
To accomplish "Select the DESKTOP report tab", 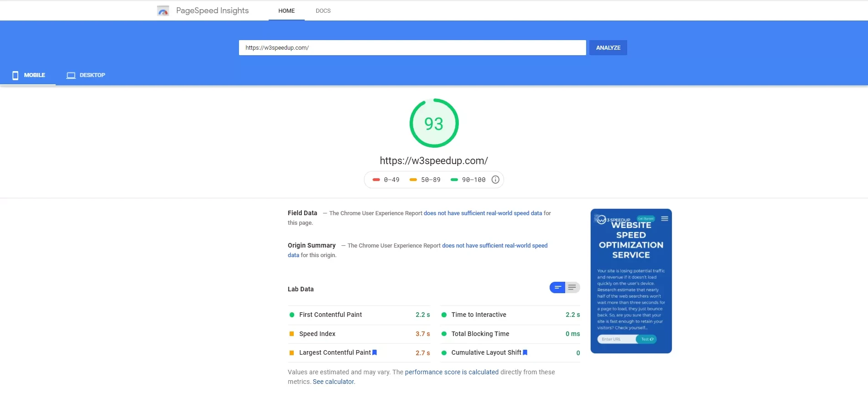I will click(86, 75).
